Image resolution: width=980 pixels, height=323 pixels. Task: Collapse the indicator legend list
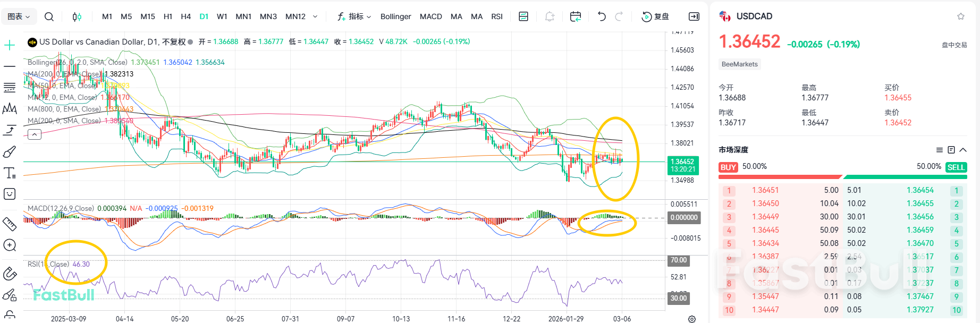(35, 134)
